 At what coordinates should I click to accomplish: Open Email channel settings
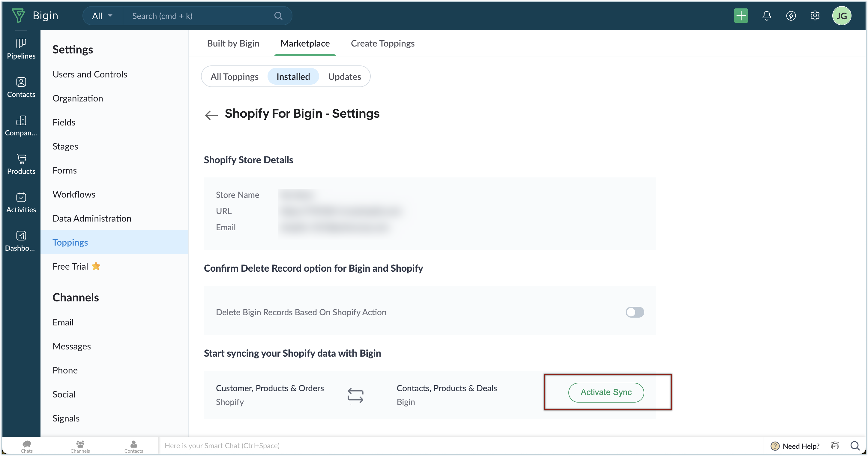(x=63, y=322)
